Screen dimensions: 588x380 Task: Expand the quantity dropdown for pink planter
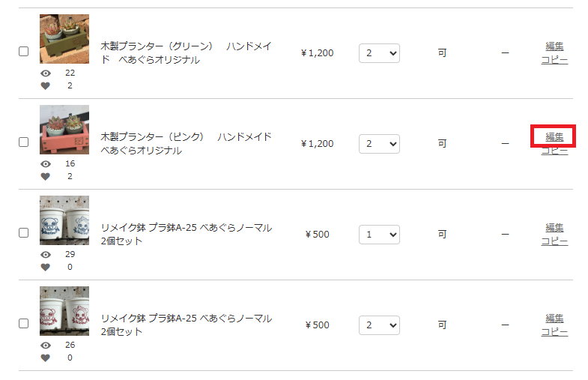pos(379,144)
